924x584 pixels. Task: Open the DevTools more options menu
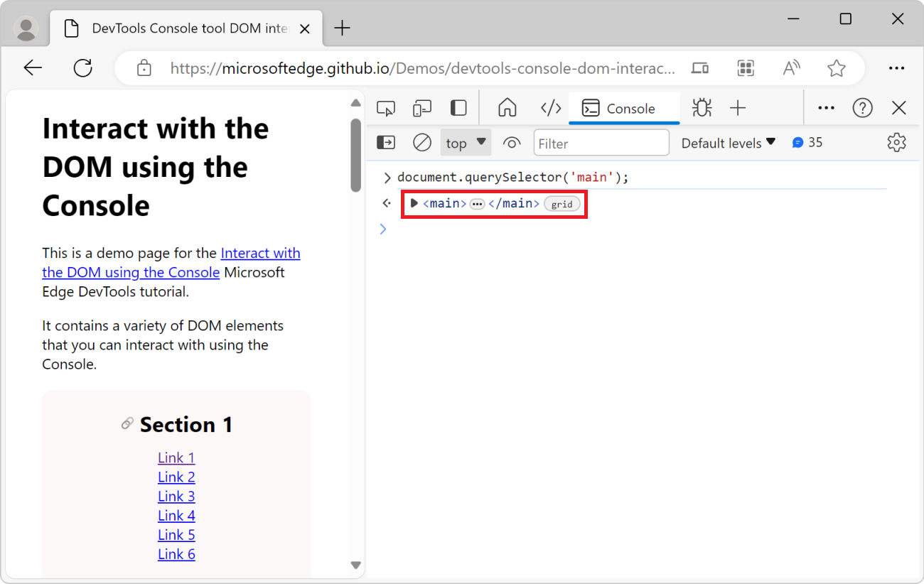[826, 107]
